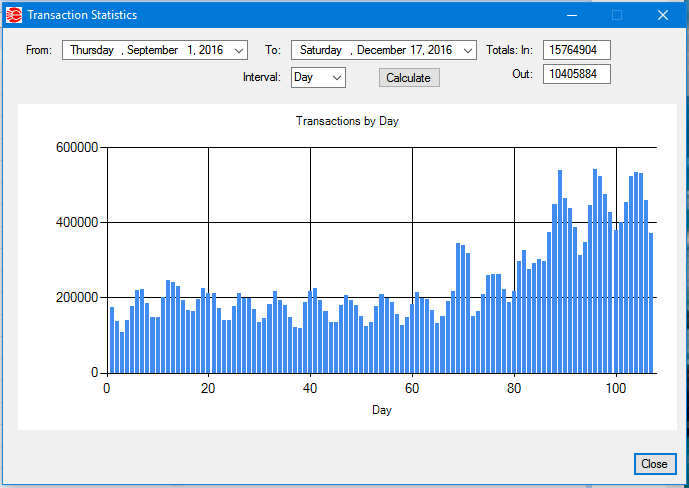
Task: Click the application icon in the title bar
Action: click(13, 15)
